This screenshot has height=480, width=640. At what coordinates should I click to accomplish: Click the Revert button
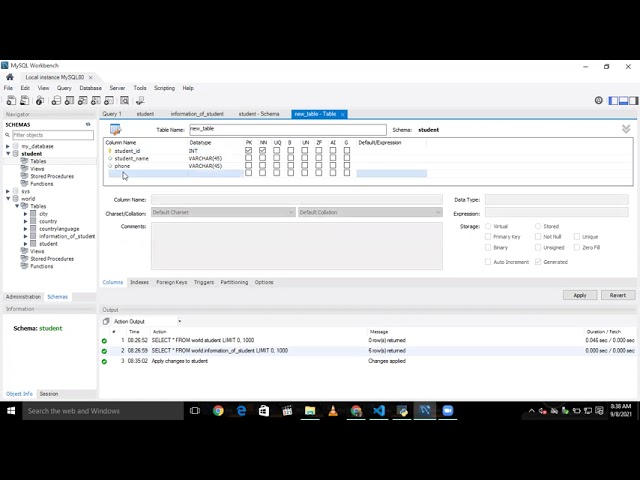click(618, 295)
